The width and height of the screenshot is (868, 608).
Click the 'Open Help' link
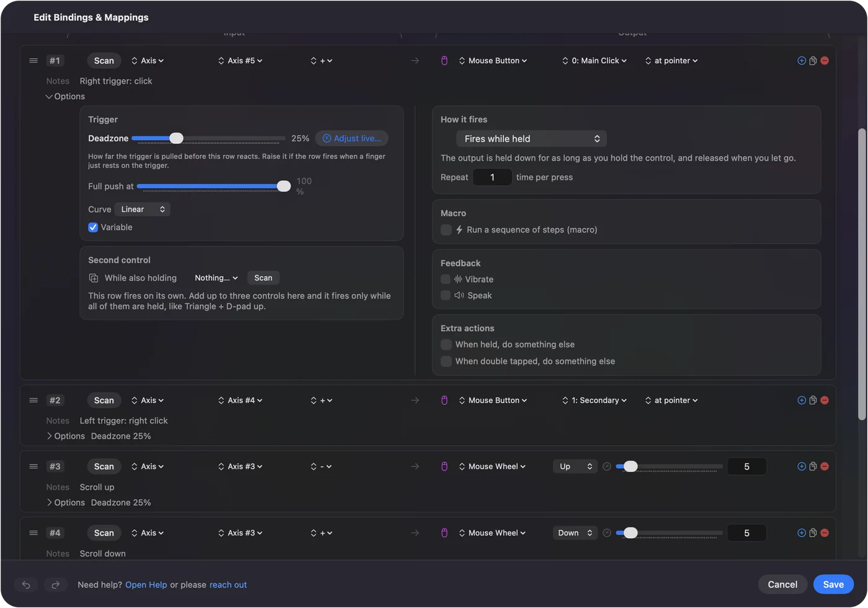tap(146, 585)
